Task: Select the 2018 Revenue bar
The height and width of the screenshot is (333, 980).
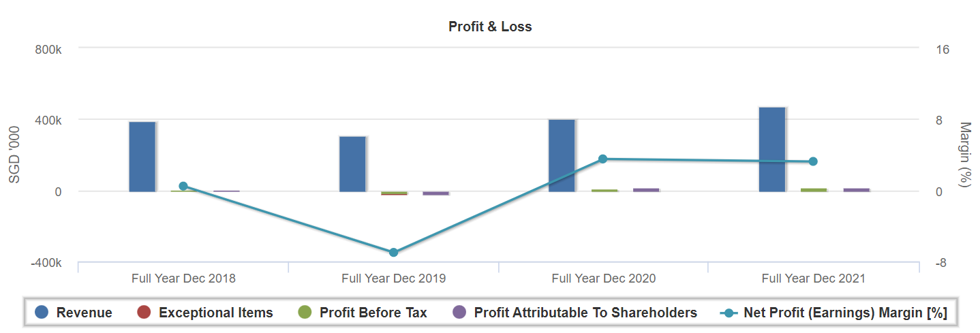Action: [142, 157]
